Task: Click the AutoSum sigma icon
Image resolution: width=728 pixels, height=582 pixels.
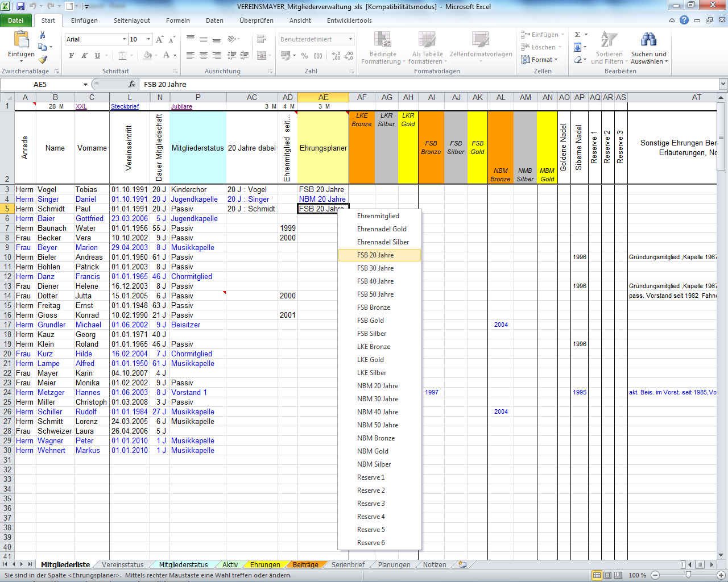Action: click(578, 35)
